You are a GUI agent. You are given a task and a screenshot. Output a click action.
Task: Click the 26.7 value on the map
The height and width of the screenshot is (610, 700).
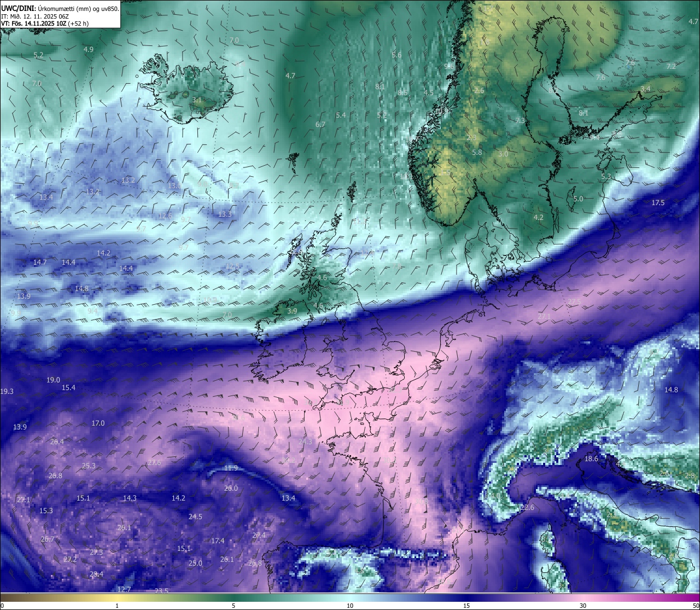(47, 539)
